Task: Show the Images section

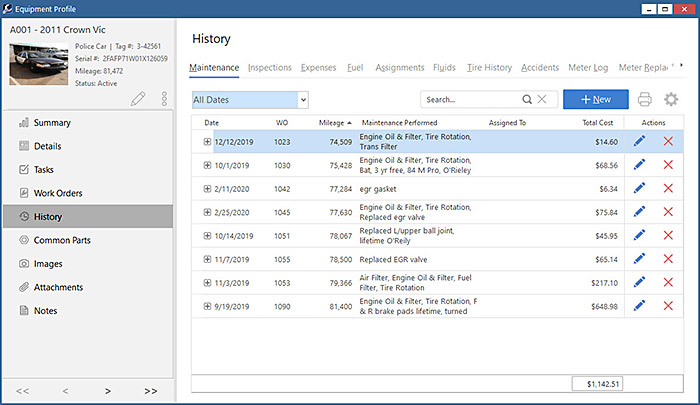Action: point(88,264)
